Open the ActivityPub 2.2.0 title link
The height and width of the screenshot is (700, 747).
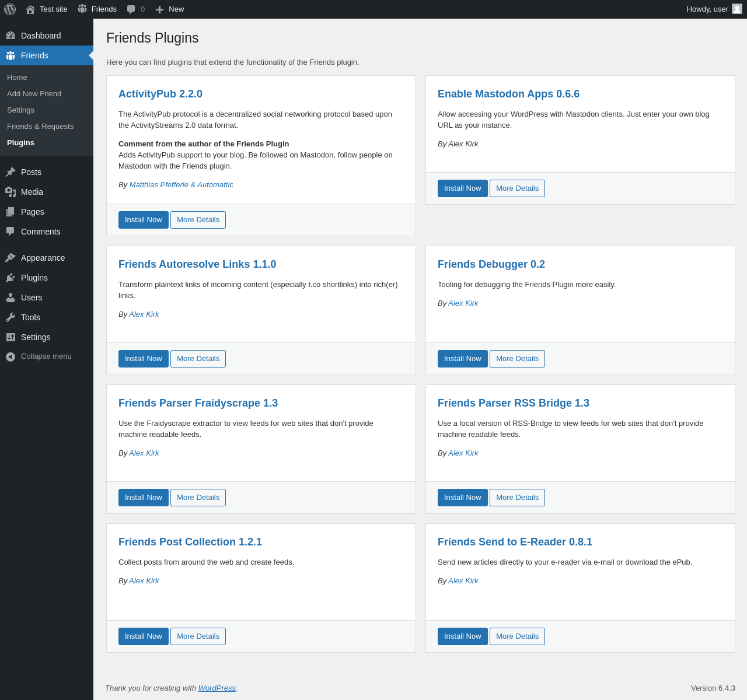(160, 94)
